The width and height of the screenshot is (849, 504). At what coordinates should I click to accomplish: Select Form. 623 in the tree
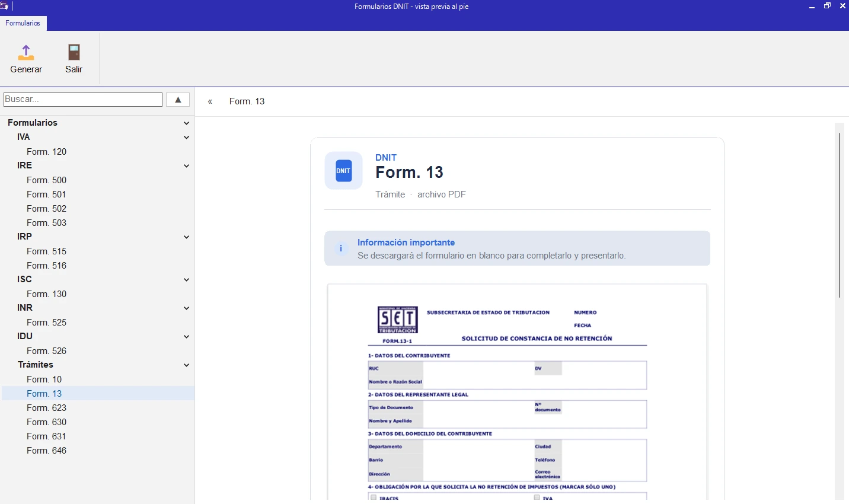tap(47, 408)
